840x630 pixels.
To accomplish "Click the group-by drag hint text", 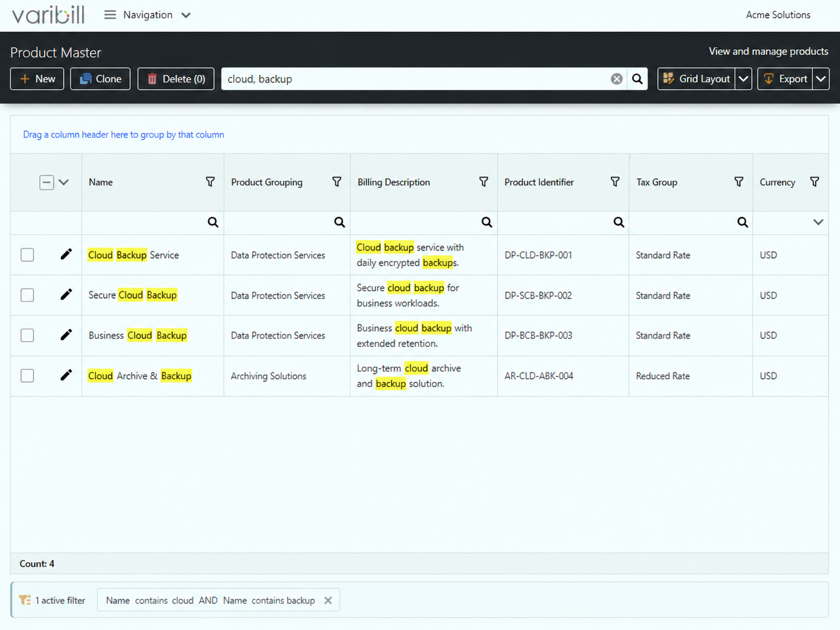I will [x=124, y=135].
